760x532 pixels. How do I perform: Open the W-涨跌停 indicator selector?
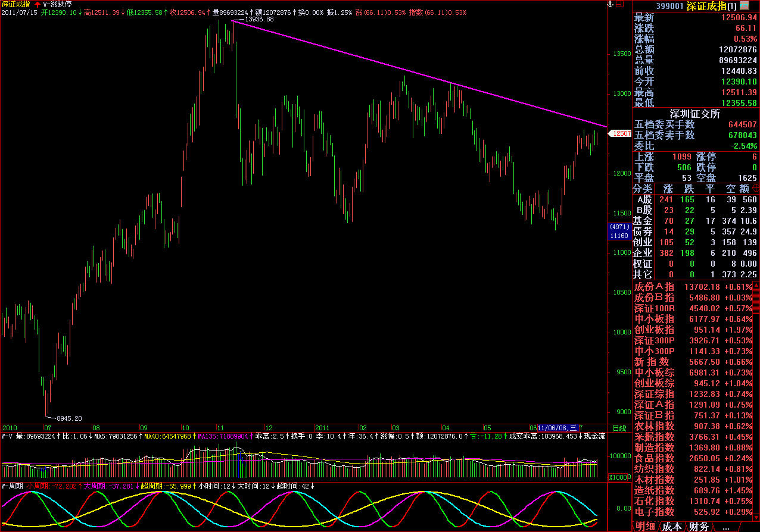[x=58, y=4]
